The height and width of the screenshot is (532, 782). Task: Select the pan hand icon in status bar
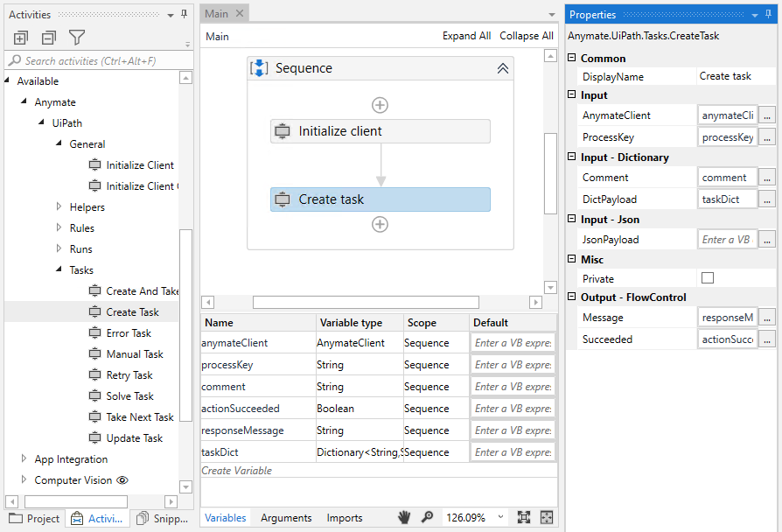click(x=404, y=517)
